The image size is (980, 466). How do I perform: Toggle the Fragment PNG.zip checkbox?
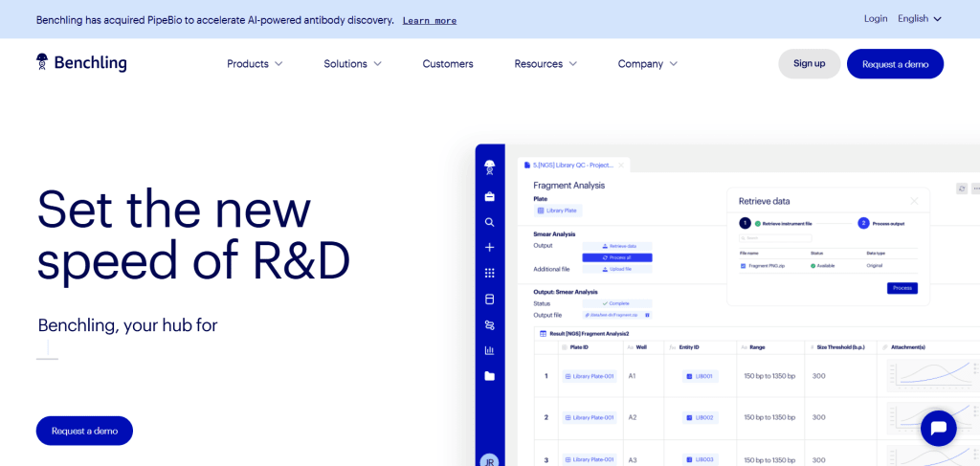743,266
